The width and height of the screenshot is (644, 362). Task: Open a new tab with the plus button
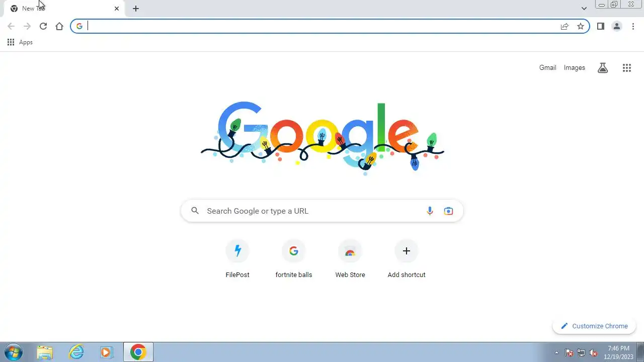pyautogui.click(x=136, y=9)
